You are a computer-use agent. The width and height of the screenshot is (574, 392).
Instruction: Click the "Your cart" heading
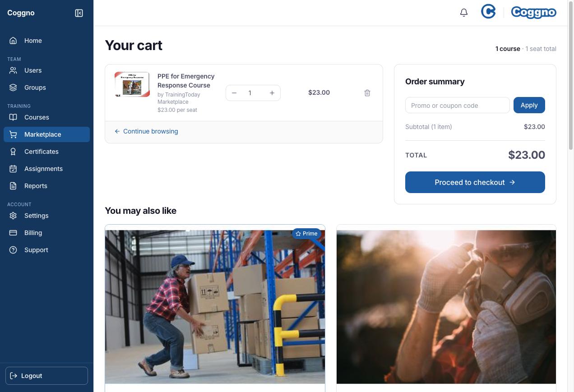[x=134, y=45]
